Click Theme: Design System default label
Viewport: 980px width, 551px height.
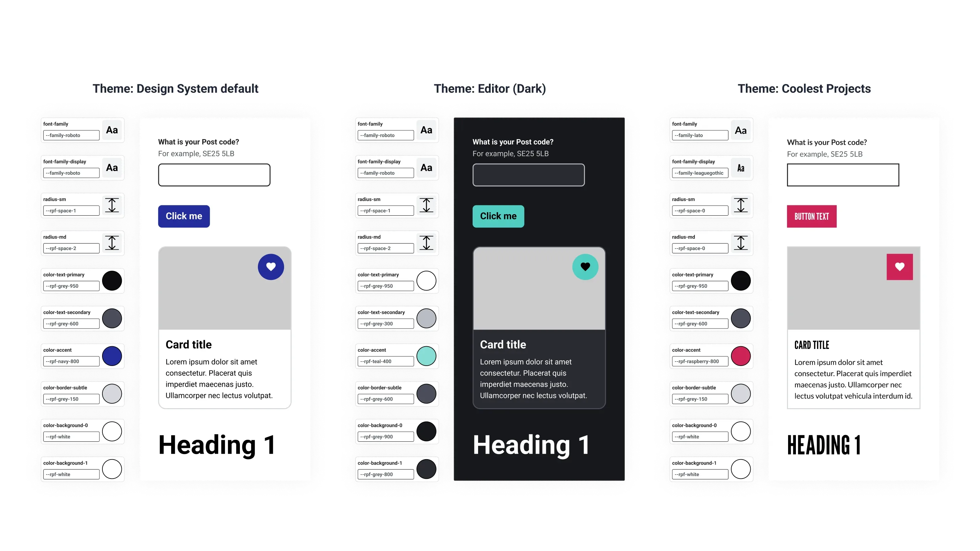point(176,88)
